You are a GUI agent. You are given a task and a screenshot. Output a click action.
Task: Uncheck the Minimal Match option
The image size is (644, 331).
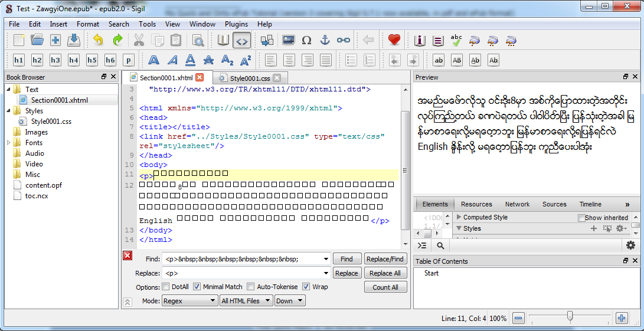click(x=197, y=287)
